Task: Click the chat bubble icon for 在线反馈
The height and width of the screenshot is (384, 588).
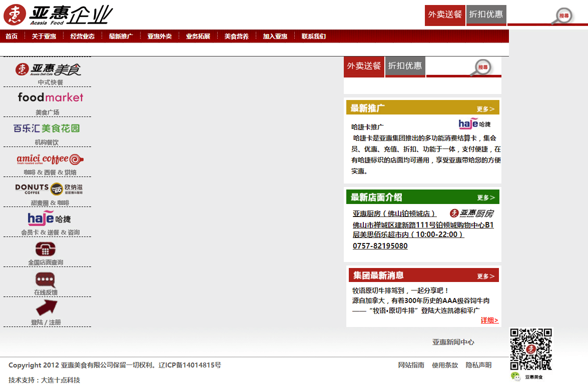Action: click(x=46, y=279)
